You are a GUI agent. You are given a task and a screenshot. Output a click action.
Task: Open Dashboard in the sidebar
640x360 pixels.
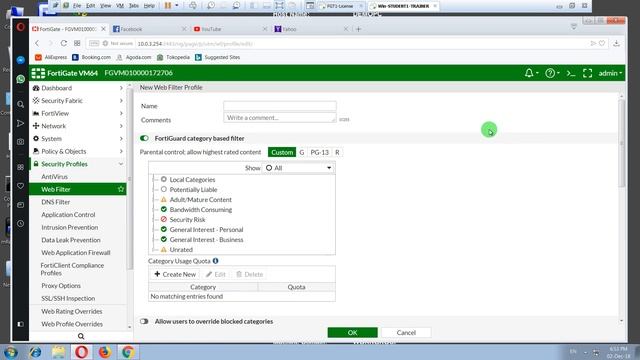click(x=56, y=88)
